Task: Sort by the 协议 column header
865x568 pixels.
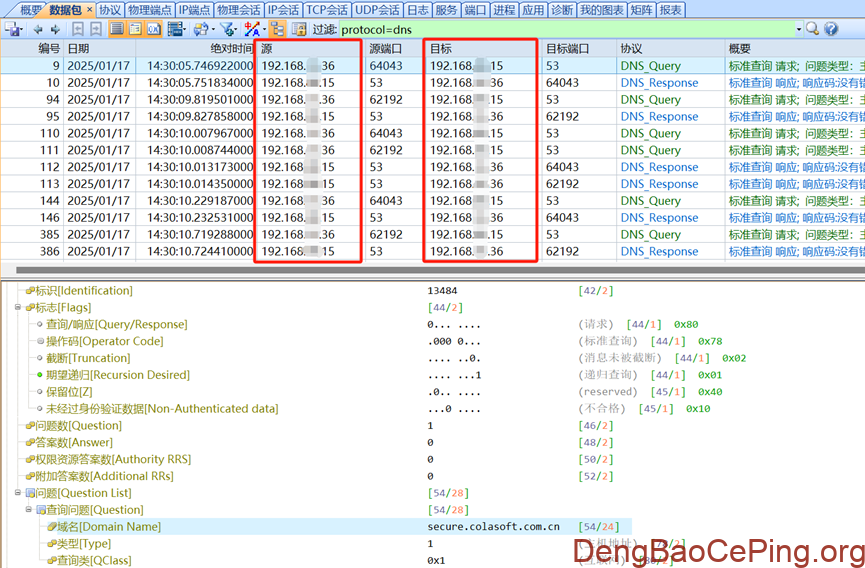Action: coord(631,48)
